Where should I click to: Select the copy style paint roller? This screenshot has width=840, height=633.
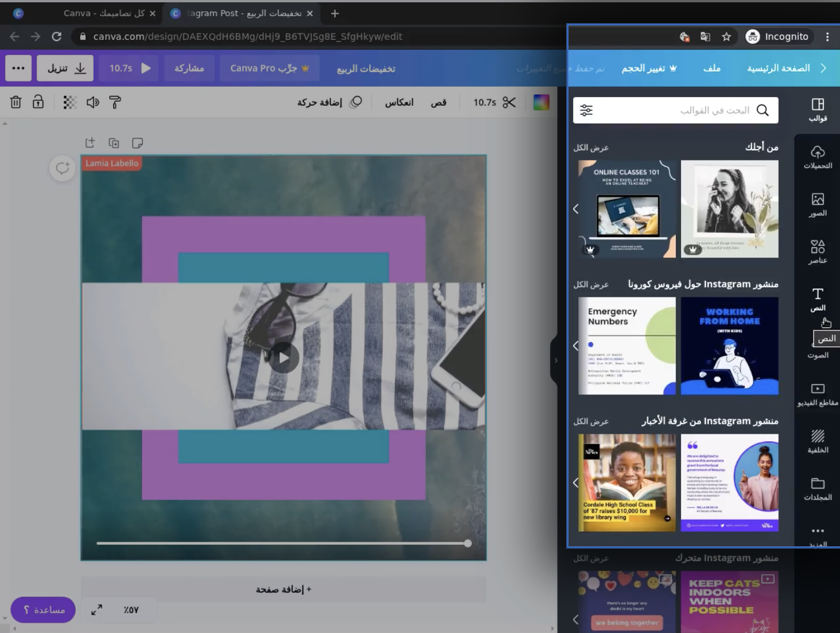pyautogui.click(x=115, y=102)
